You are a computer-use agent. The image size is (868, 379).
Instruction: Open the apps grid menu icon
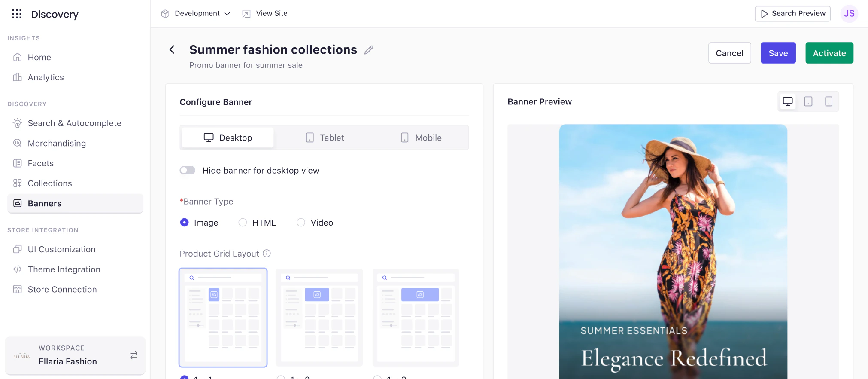click(x=17, y=14)
